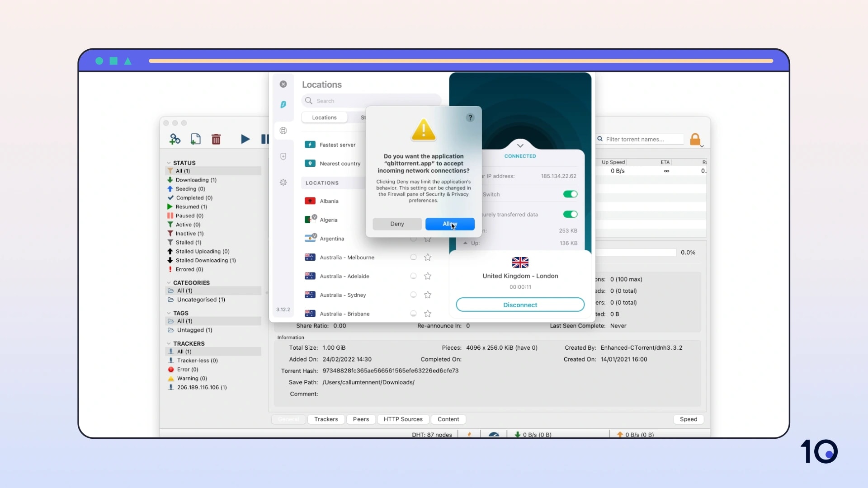Viewport: 868px width, 488px height.
Task: Click the flame icon in qBittorrent status bar
Action: click(469, 435)
